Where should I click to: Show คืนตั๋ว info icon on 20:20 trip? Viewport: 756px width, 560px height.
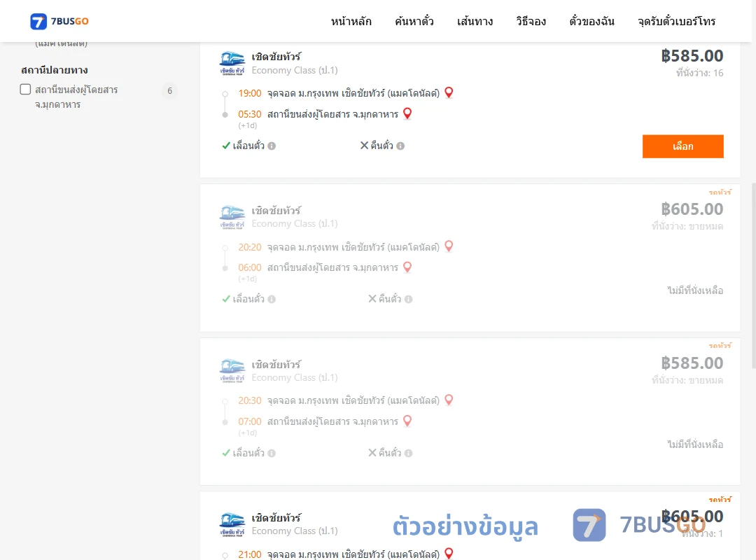pyautogui.click(x=408, y=299)
